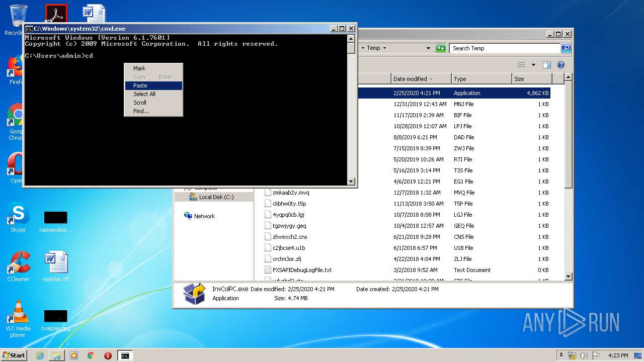Open Action Center flag tray icon

[x=597, y=355]
